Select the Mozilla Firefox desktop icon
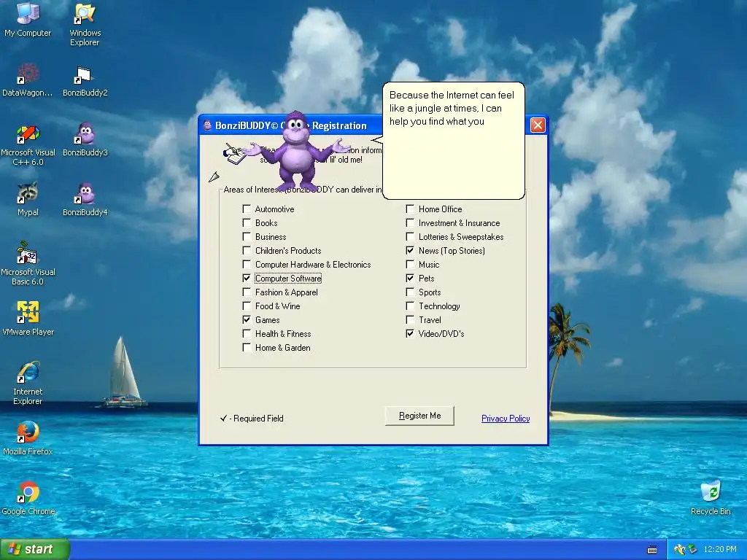This screenshot has width=747, height=560. pos(28,438)
